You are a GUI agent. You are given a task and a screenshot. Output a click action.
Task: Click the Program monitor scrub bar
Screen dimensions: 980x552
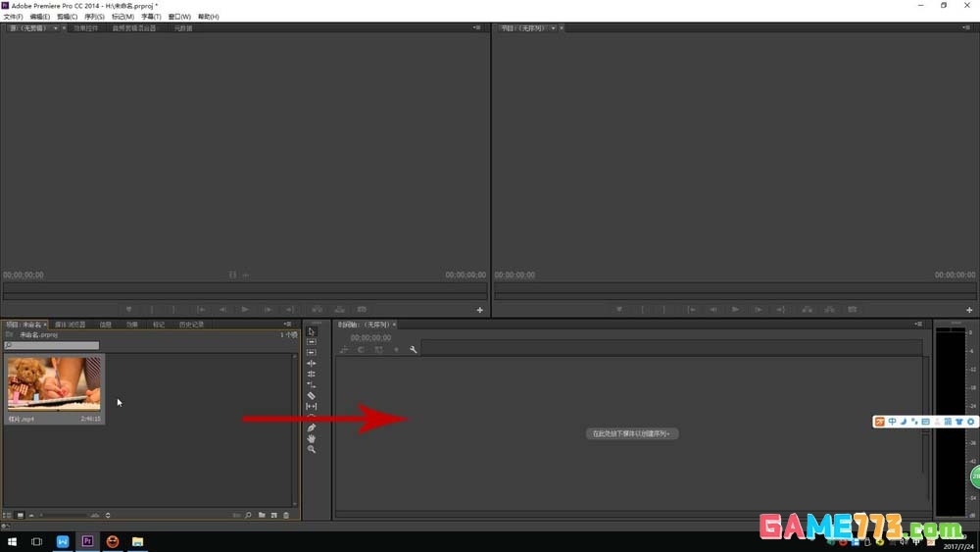click(735, 289)
